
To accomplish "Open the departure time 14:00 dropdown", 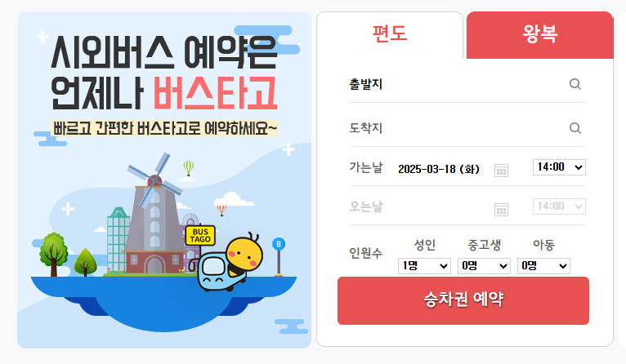I will [x=559, y=167].
